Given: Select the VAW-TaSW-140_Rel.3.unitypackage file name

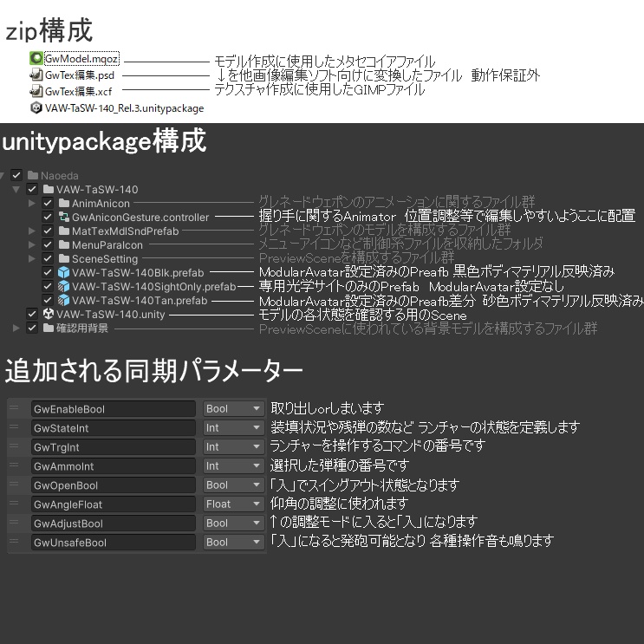Looking at the screenshot, I should (x=125, y=108).
